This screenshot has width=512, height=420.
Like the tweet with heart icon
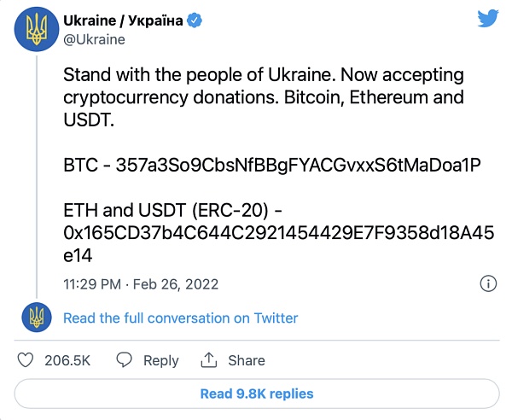26,360
